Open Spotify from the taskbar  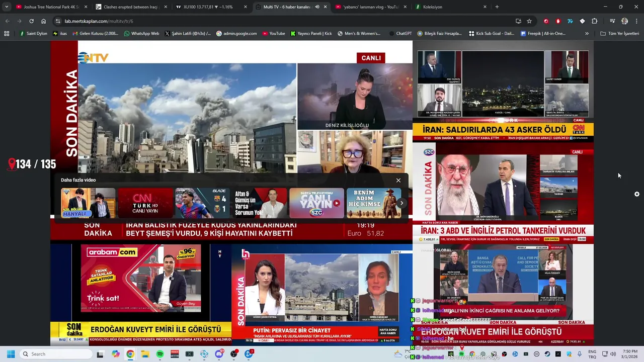pyautogui.click(x=160, y=354)
